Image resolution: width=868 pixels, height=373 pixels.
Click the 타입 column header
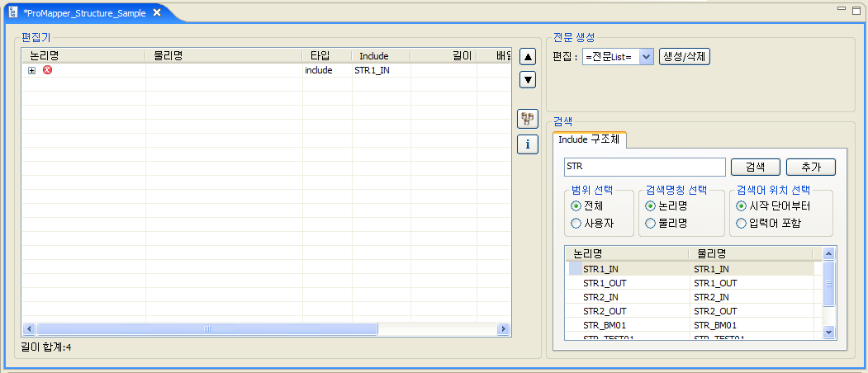coord(326,56)
